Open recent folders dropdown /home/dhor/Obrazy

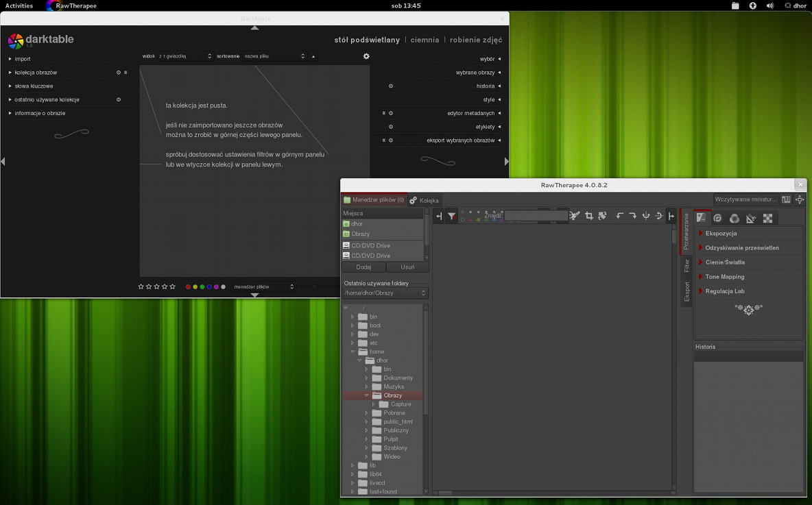(385, 293)
